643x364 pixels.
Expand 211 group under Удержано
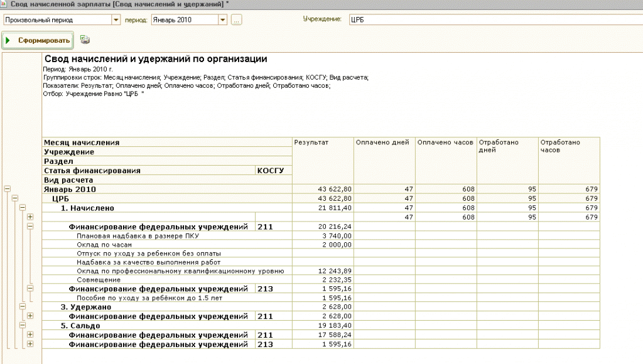[x=30, y=316]
